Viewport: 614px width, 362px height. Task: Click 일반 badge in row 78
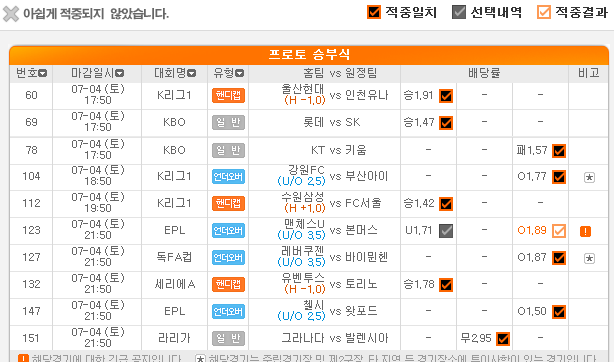228,150
